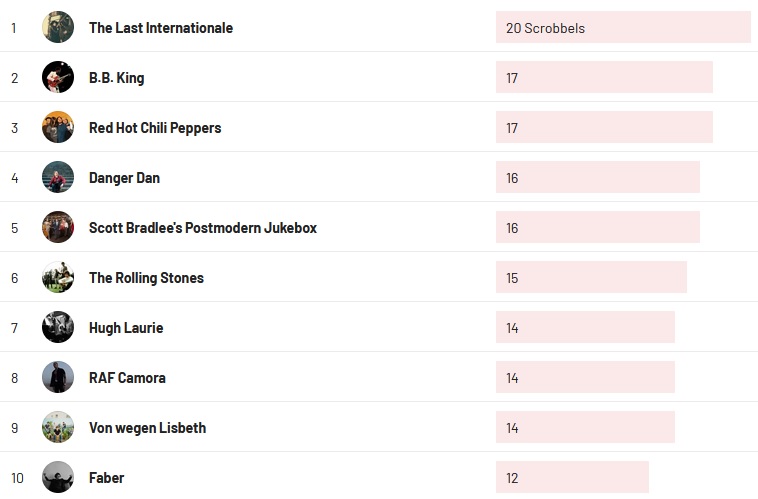Screen dimensions: 758x499
Task: Click RAF Camora avatar image
Action: click(x=58, y=377)
